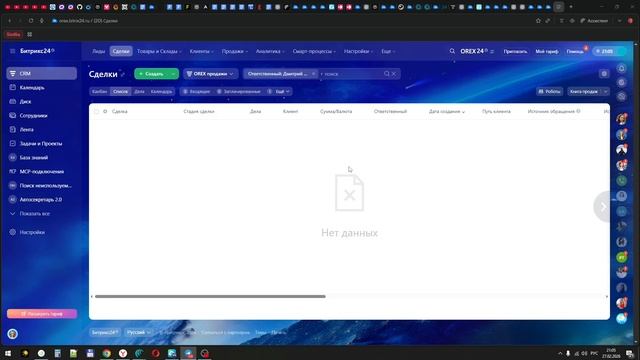Click the magnifier in the filter search field

tap(387, 74)
